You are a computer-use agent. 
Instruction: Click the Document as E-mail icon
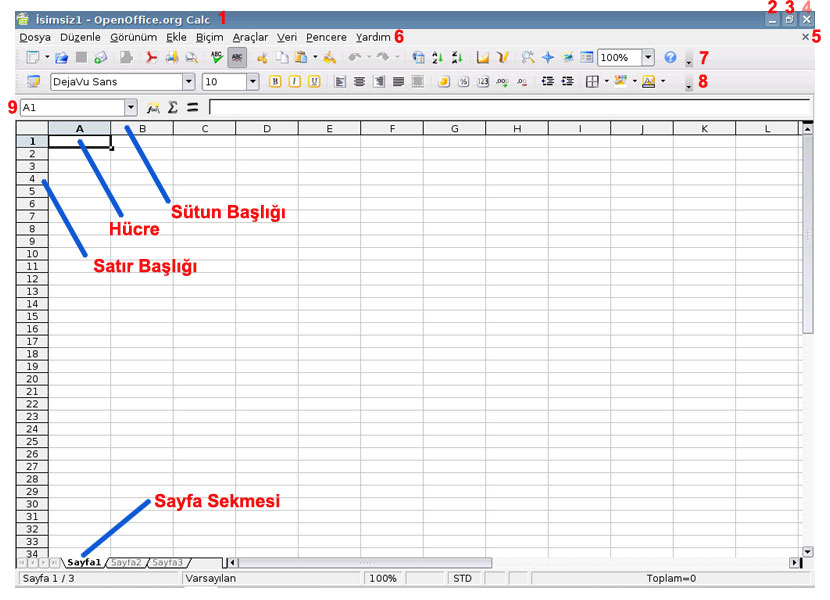pyautogui.click(x=100, y=57)
